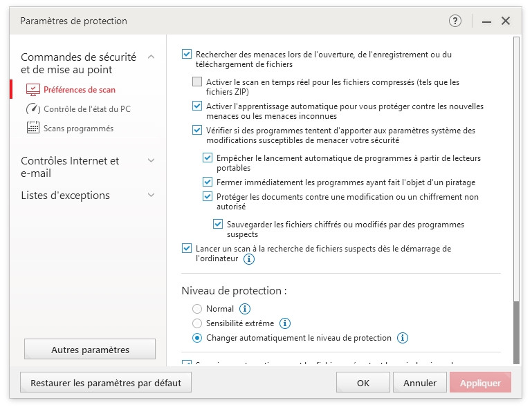Expand the Listes d'exceptions section
Screen dimensions: 532x407
point(152,196)
